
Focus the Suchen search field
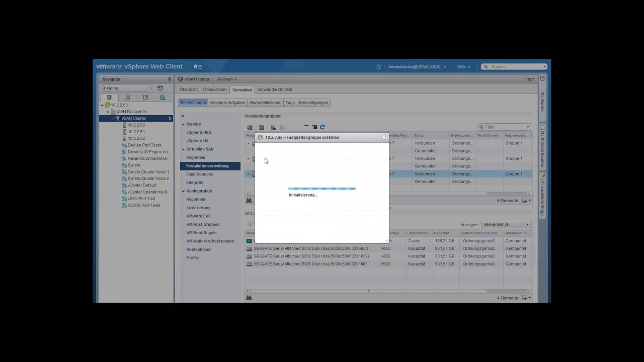point(514,66)
